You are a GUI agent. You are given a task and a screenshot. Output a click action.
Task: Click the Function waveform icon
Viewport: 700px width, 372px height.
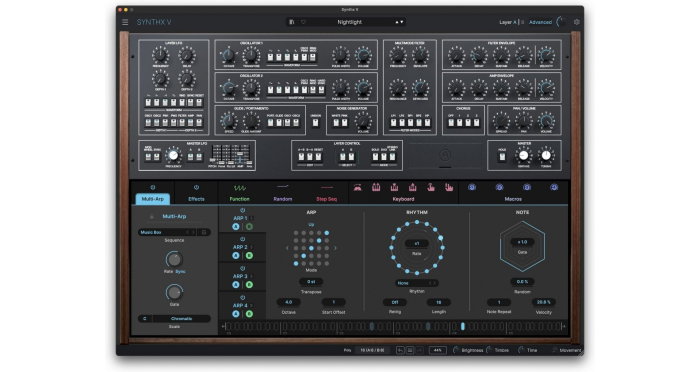(x=240, y=188)
